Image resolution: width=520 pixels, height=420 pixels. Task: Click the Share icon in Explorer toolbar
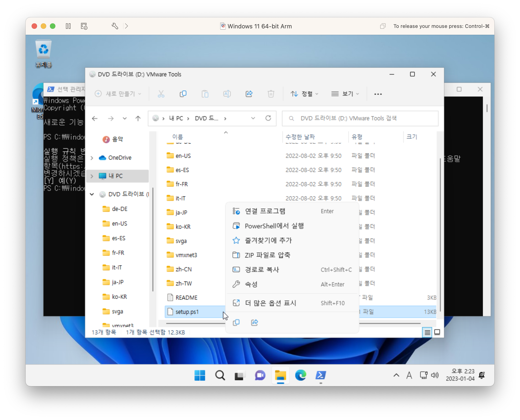click(249, 94)
